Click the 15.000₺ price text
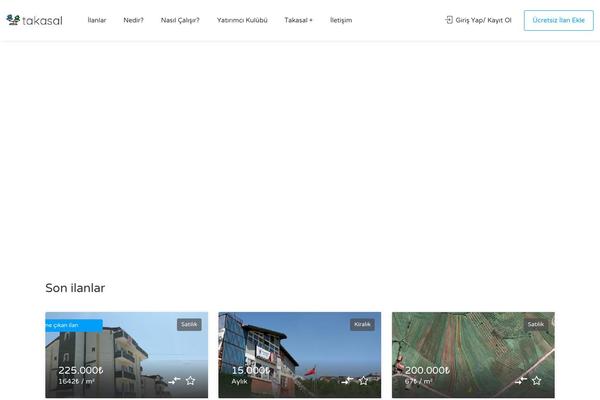 click(251, 371)
